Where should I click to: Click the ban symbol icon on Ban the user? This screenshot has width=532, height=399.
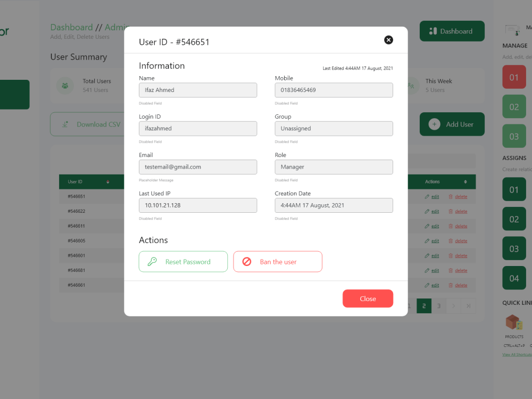[247, 261]
